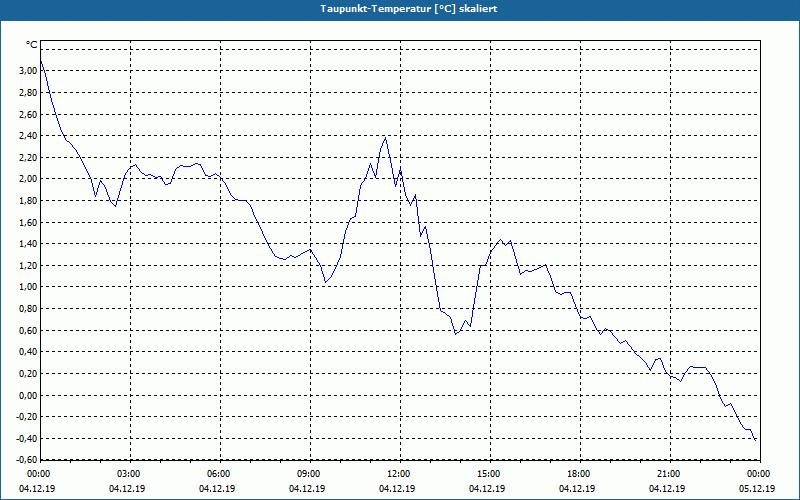Click the '04.12.19' date beneath 06:00
The image size is (800, 500).
coord(217,489)
